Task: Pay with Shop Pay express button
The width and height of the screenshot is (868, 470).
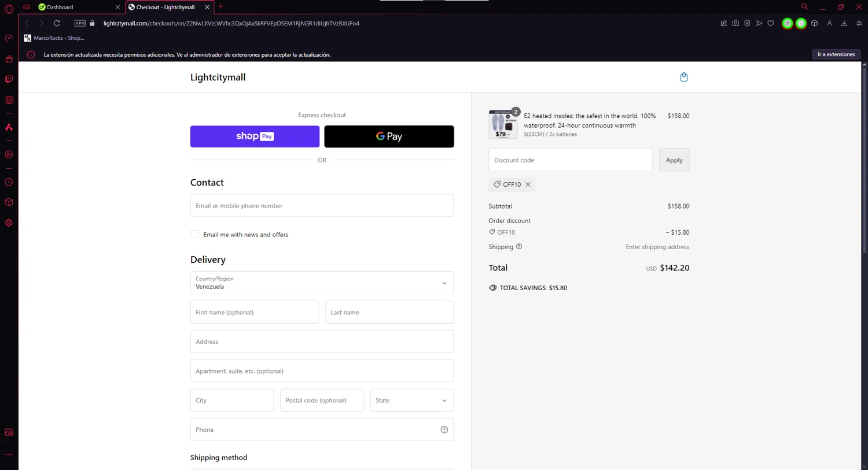Action: click(x=255, y=136)
